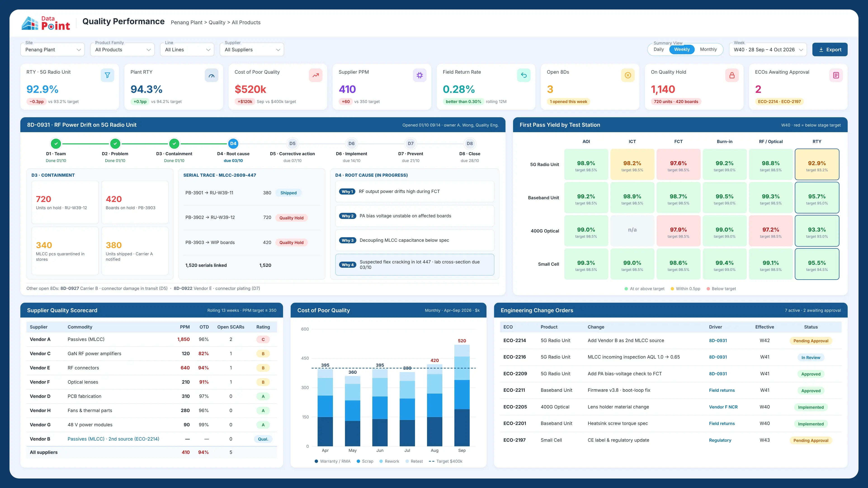868x488 pixels.
Task: Click the 400G Optical RF / Optical 97.2% cell
Action: tap(771, 231)
